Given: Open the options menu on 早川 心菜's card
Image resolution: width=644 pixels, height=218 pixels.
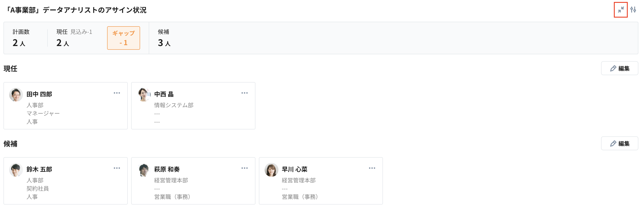Looking at the screenshot, I should pos(372,168).
